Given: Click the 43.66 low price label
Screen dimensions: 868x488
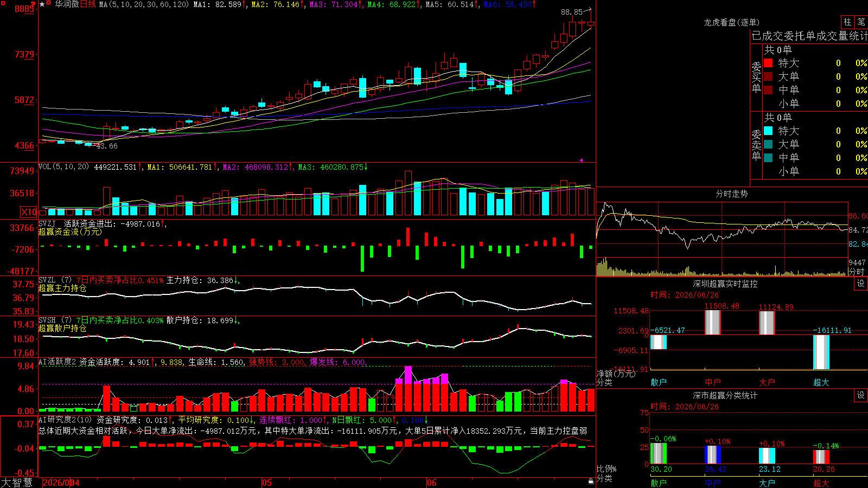Looking at the screenshot, I should [107, 146].
